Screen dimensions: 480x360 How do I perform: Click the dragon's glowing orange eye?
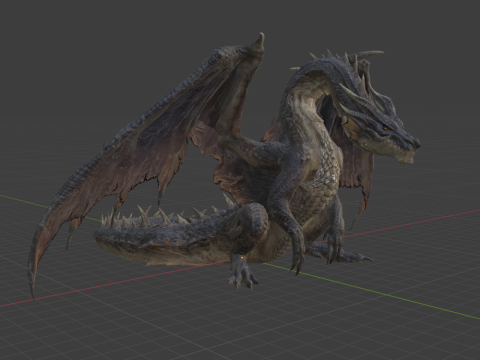coord(385,128)
